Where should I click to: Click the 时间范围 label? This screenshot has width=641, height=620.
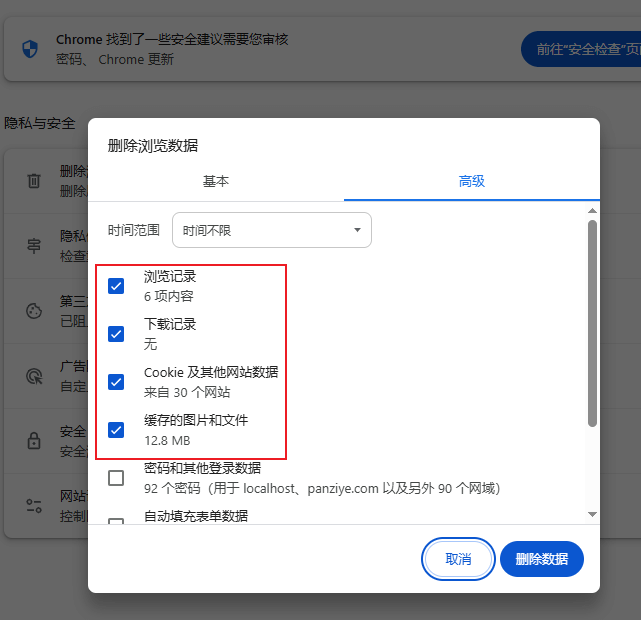click(x=134, y=230)
